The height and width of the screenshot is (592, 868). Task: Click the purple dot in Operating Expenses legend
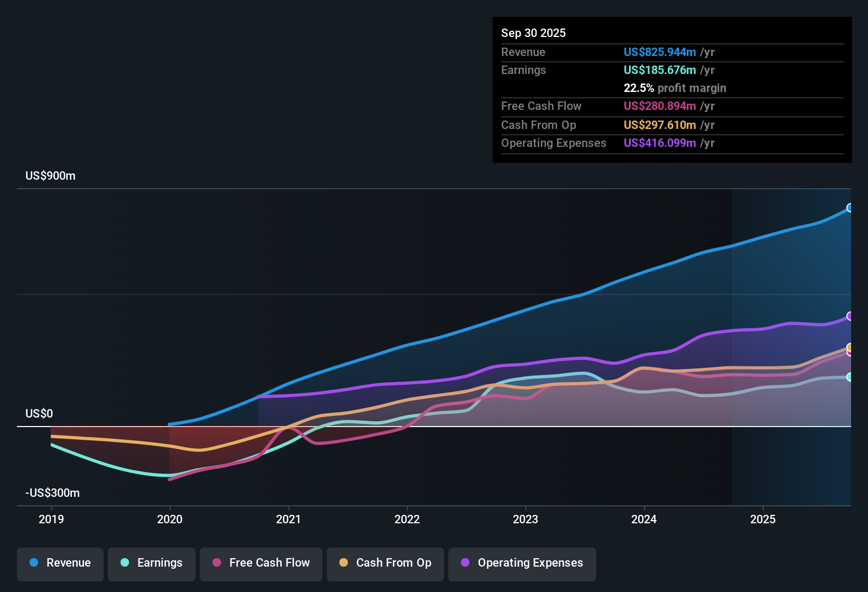[x=465, y=562]
